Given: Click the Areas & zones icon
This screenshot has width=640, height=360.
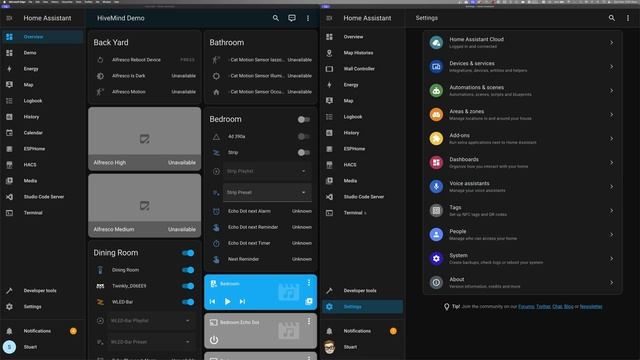Looking at the screenshot, I should pyautogui.click(x=436, y=115).
